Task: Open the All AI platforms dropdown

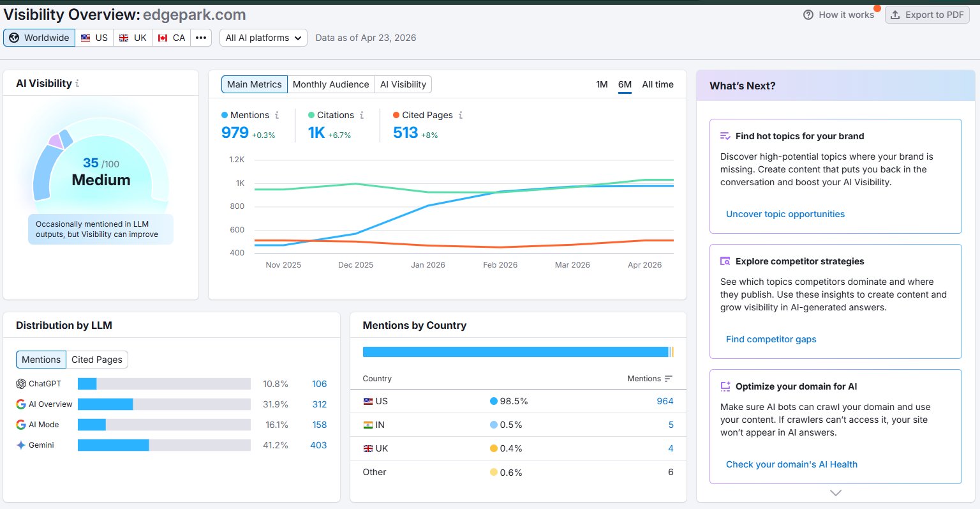Action: pos(264,38)
